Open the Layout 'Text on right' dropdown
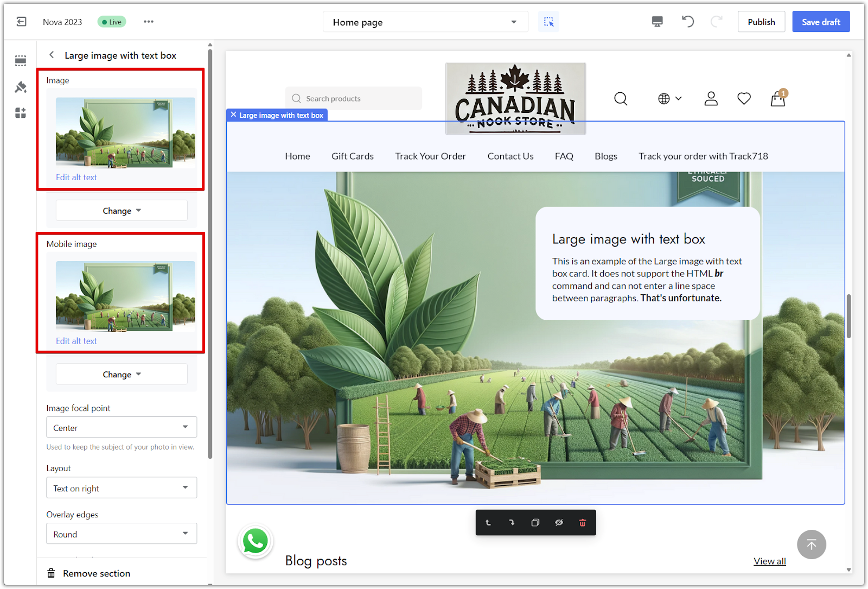The height and width of the screenshot is (589, 868). (x=122, y=487)
